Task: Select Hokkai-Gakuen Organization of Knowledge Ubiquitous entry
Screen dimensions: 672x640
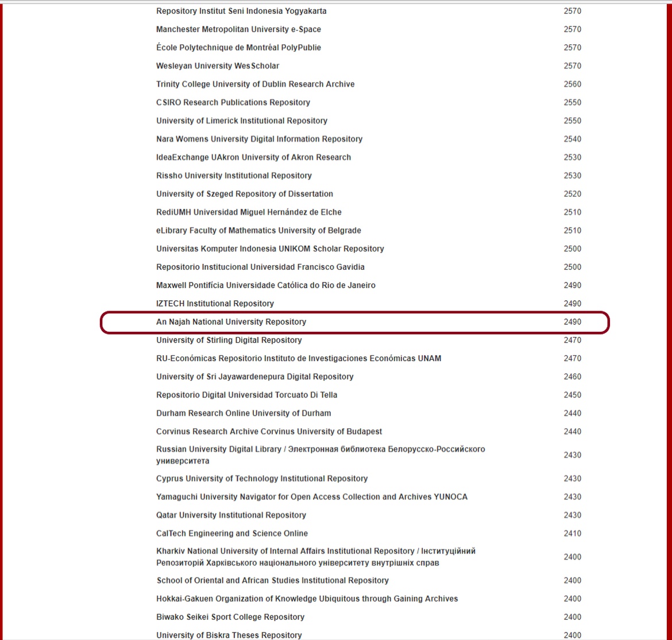Action: [307, 599]
